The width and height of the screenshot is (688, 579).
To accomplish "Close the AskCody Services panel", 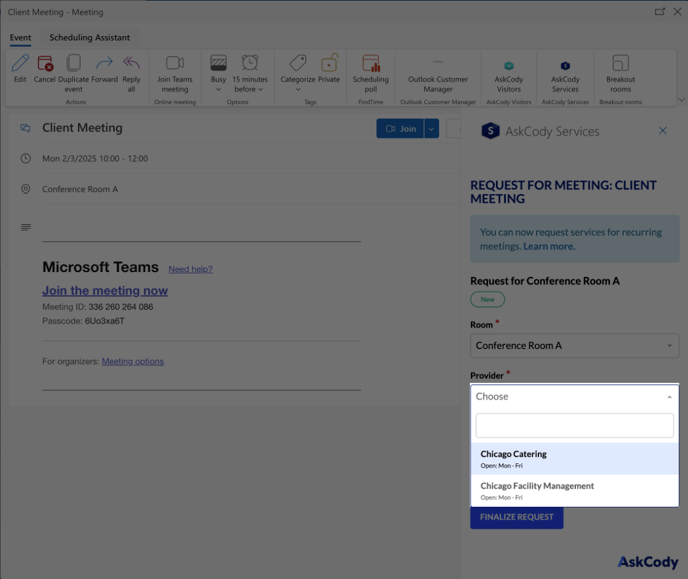I will (x=663, y=131).
